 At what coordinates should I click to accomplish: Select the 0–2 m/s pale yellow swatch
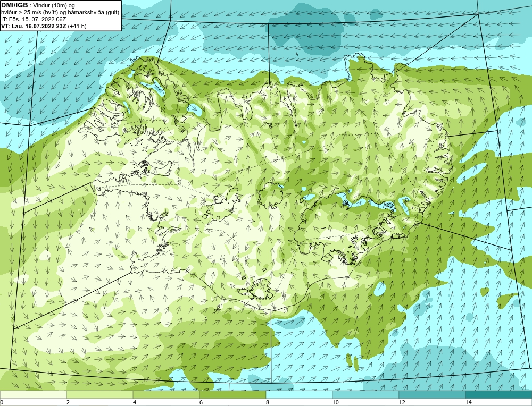pos(33,394)
